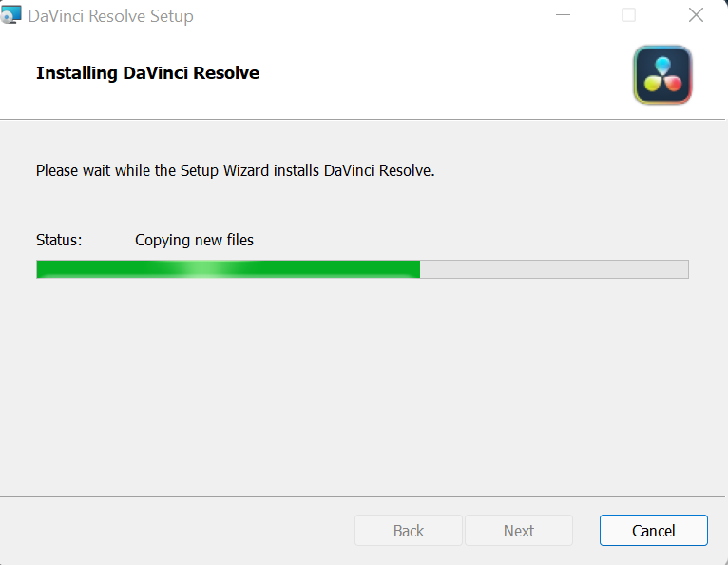Click the disabled Back button
Screen dimensions: 728x565
[408, 530]
